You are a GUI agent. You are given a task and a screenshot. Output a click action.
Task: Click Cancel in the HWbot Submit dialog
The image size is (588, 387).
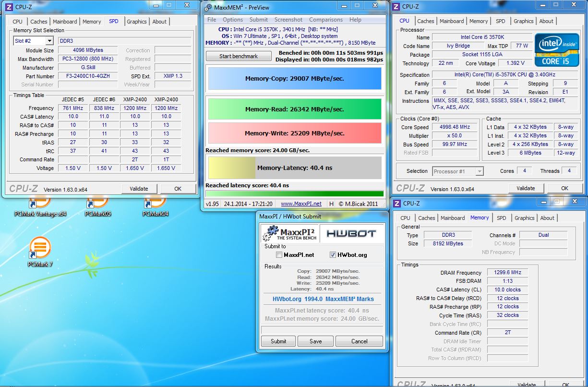360,341
